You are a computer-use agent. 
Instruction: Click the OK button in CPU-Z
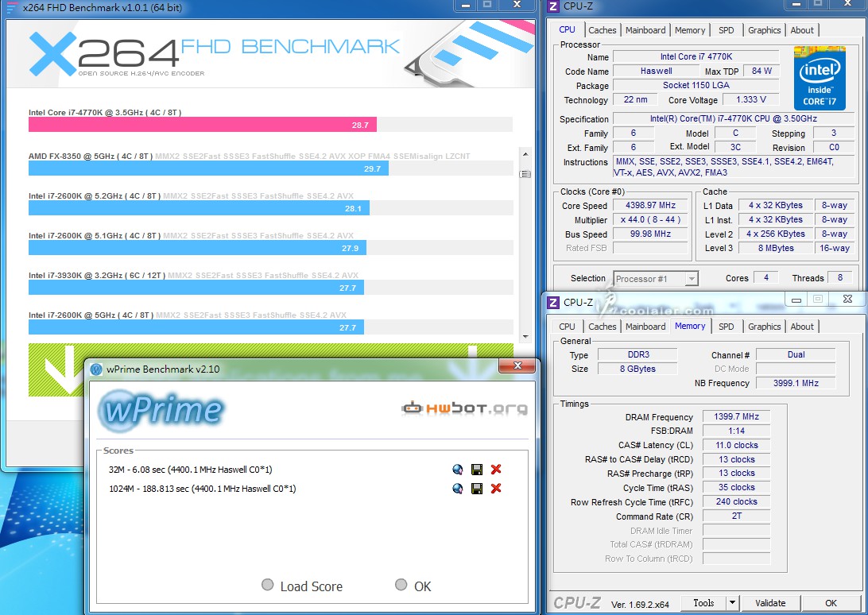(x=831, y=603)
